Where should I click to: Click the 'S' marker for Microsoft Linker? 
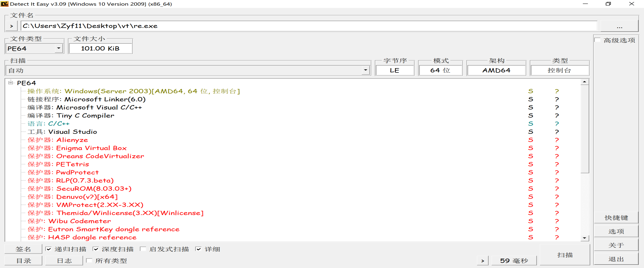tap(531, 99)
